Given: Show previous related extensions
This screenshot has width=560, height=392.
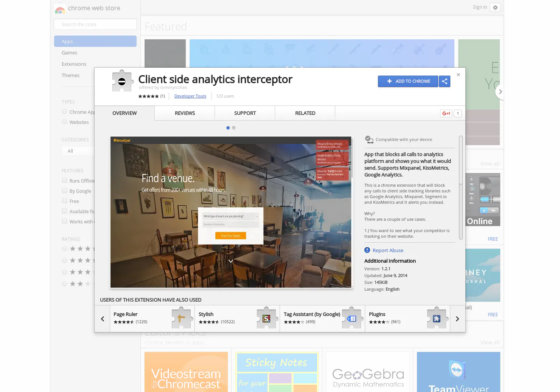Looking at the screenshot, I should click(103, 319).
